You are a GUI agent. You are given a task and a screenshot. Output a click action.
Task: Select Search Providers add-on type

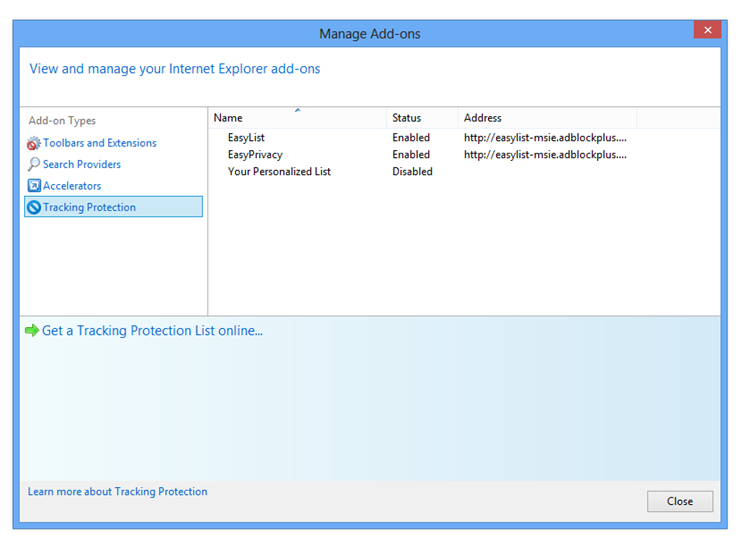click(x=82, y=164)
